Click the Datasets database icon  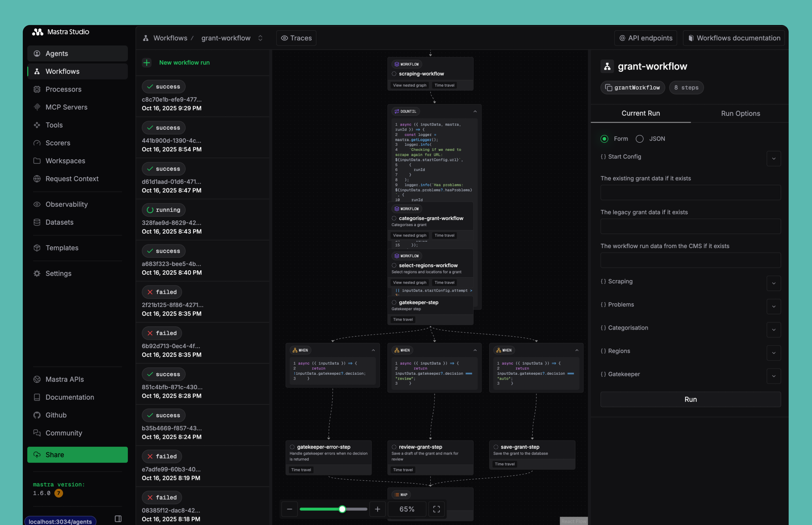coord(37,222)
